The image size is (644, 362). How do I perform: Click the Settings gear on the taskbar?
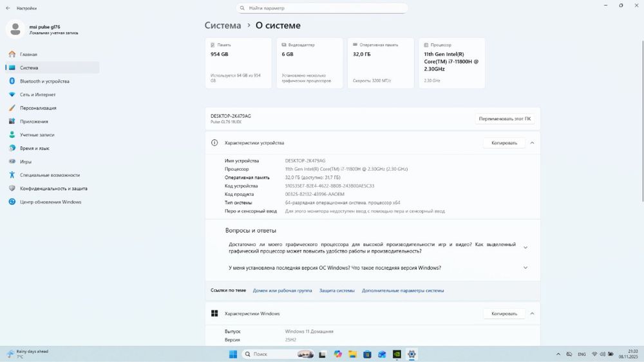click(412, 354)
